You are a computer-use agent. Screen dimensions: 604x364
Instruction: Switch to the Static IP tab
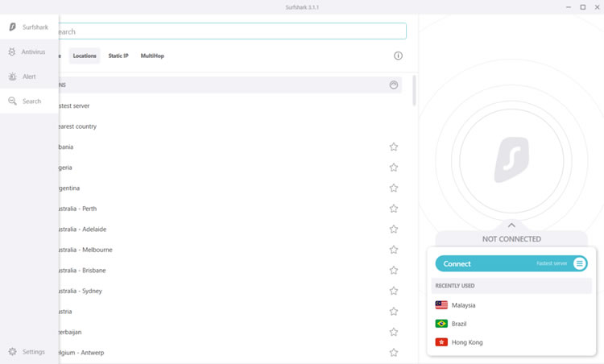(x=118, y=56)
